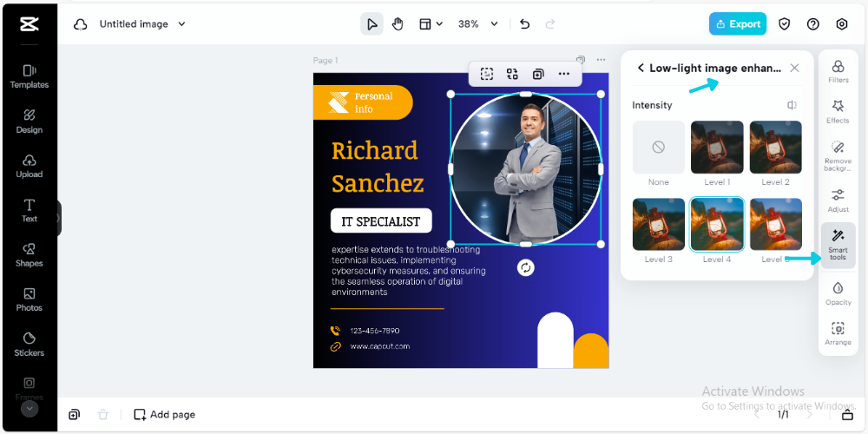Redo the last action
This screenshot has height=434, width=868.
pos(549,24)
